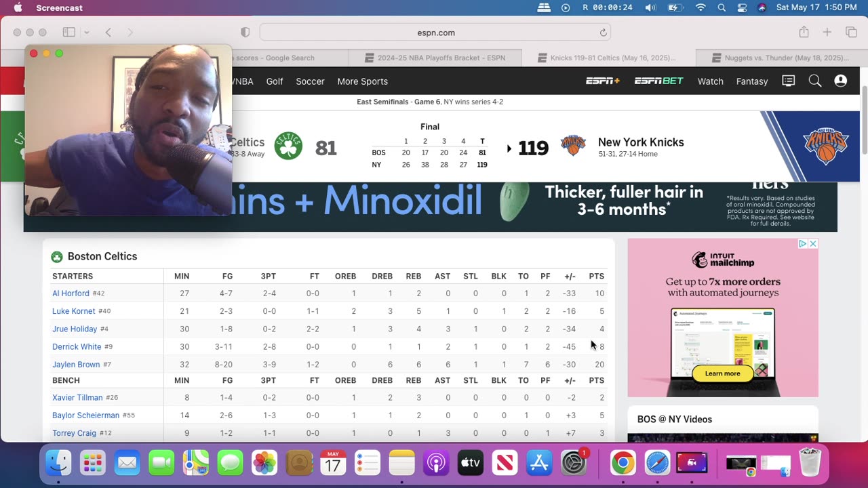868x488 pixels.
Task: Open the Fantasy link
Action: pos(752,81)
